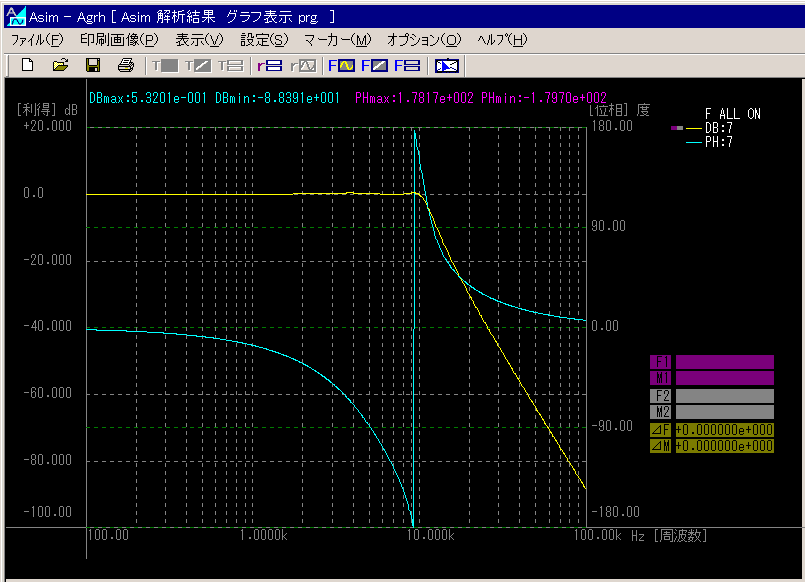
Task: Click the purple M1 marker value bar
Action: pos(724,379)
